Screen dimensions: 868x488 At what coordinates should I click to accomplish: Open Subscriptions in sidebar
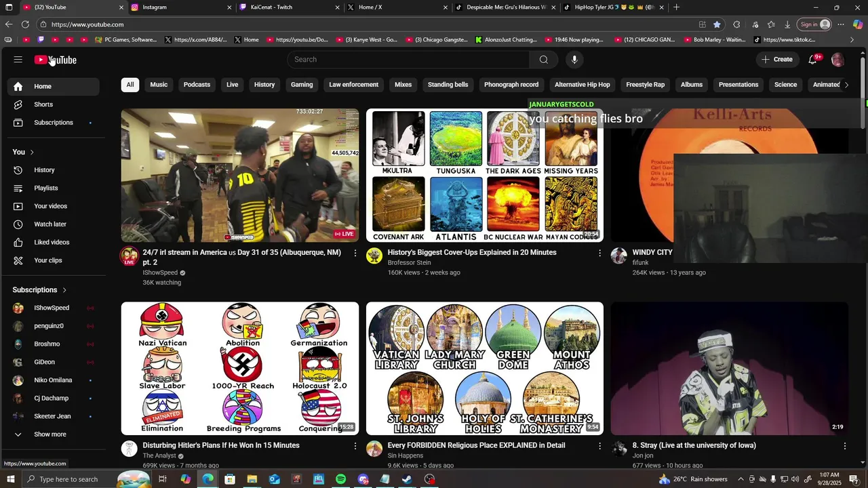[x=53, y=123]
